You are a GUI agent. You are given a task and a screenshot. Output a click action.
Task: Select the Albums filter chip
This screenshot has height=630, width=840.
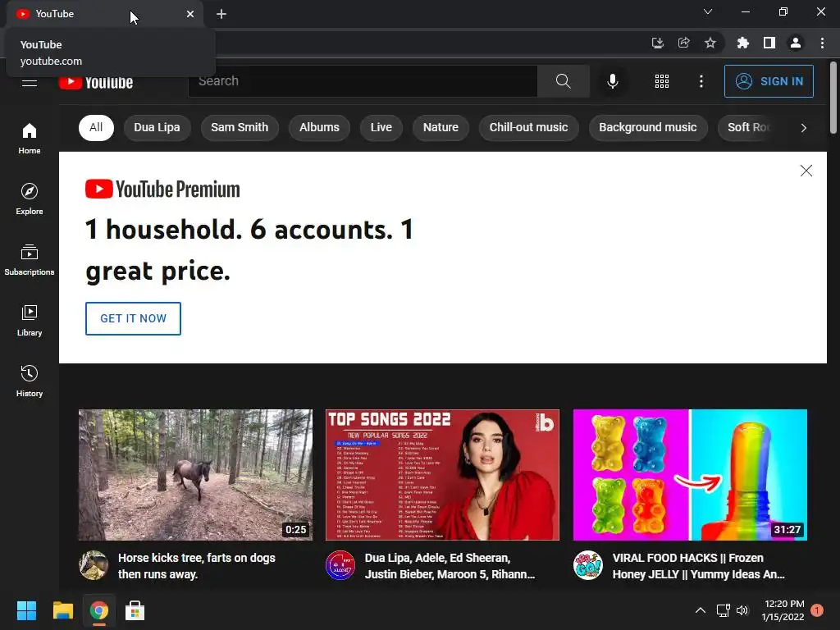[x=319, y=127]
